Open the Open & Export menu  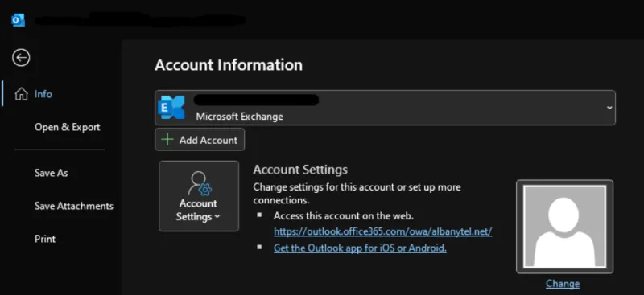click(x=68, y=127)
